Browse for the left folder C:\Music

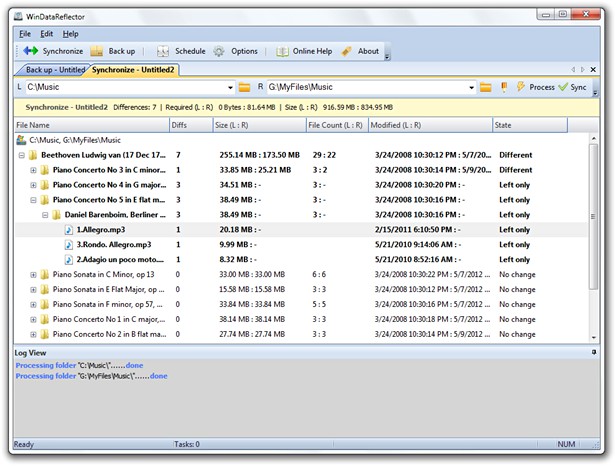(244, 87)
